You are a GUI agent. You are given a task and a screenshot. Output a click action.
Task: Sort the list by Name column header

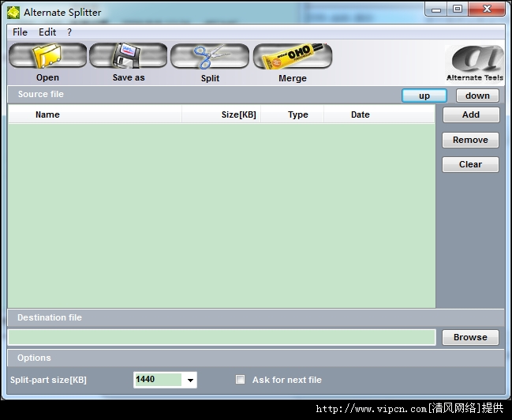click(x=47, y=114)
